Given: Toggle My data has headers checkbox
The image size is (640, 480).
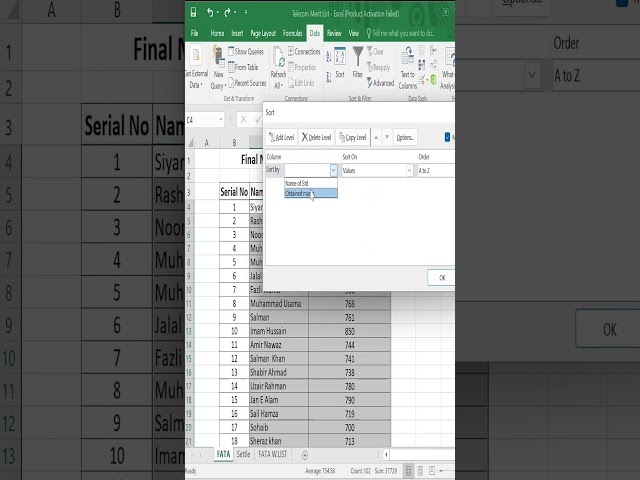Looking at the screenshot, I should pyautogui.click(x=447, y=137).
